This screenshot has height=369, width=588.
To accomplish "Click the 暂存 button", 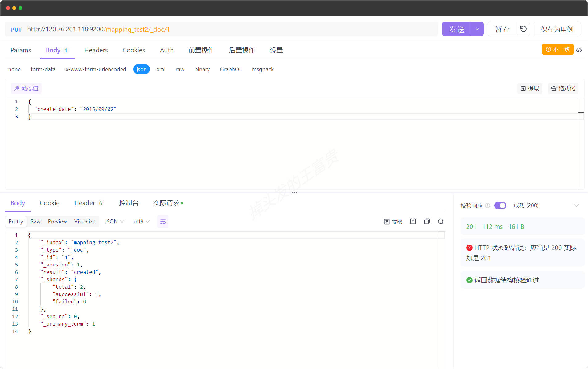I will coord(503,29).
